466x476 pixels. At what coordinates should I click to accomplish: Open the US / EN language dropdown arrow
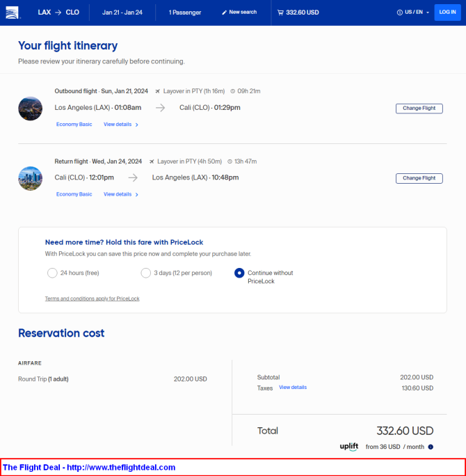[428, 13]
